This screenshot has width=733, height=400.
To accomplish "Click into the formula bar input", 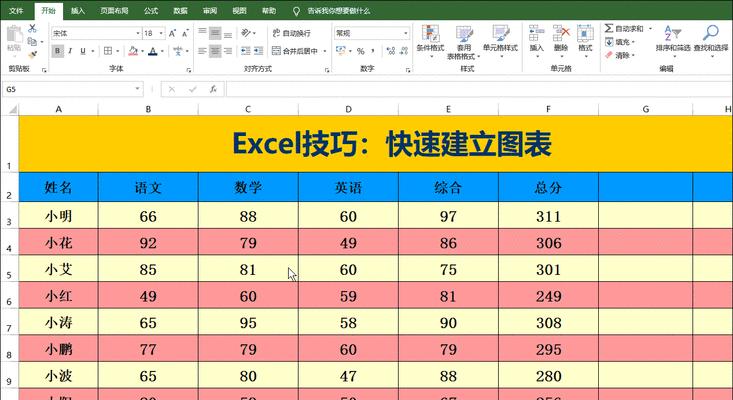I will tap(477, 89).
